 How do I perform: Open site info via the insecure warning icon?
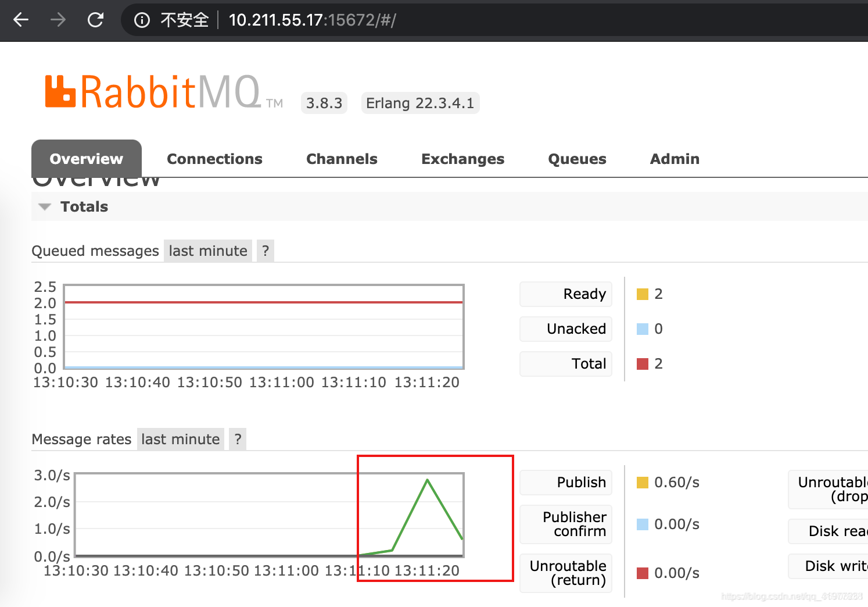142,20
